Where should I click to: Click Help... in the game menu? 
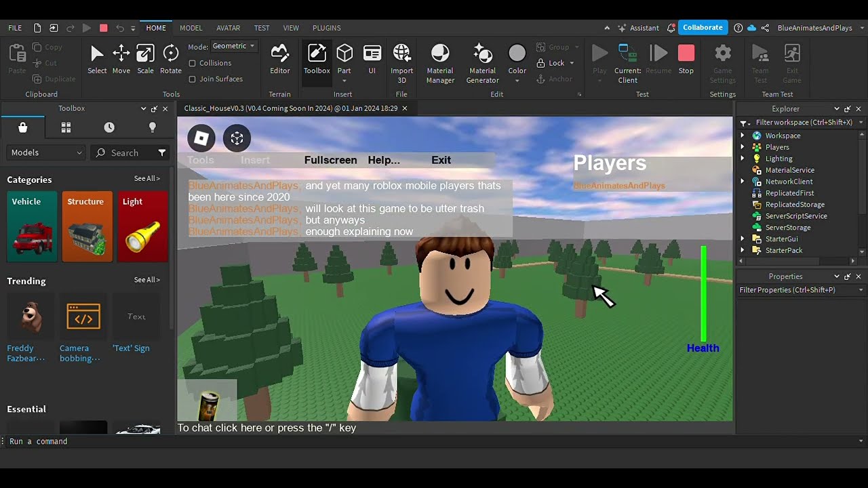tap(384, 160)
